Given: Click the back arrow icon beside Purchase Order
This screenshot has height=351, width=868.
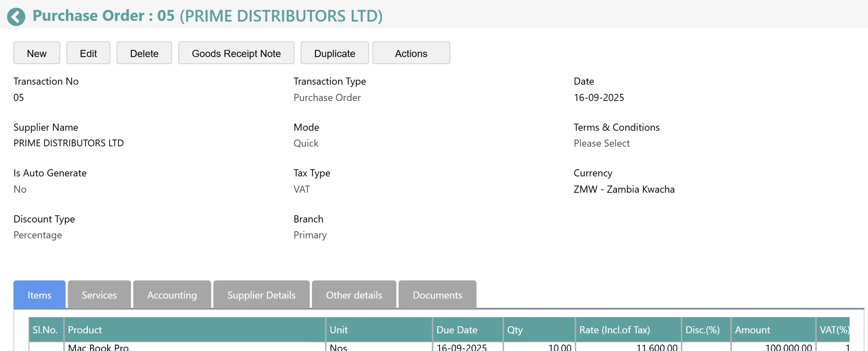Looking at the screenshot, I should click(16, 17).
